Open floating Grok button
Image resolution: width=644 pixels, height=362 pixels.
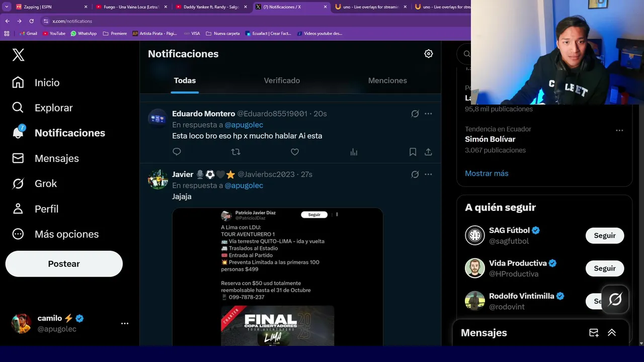pos(615,300)
